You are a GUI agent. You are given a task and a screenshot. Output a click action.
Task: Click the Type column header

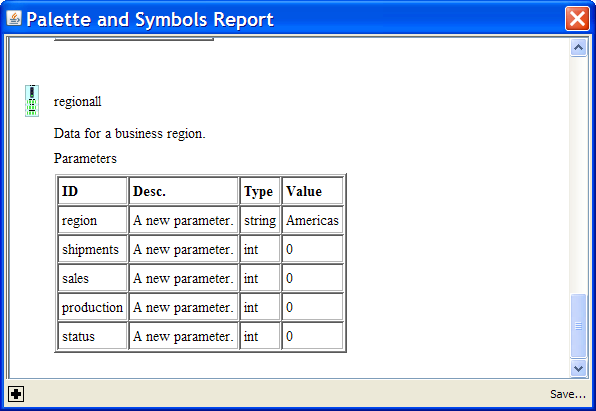tap(260, 191)
